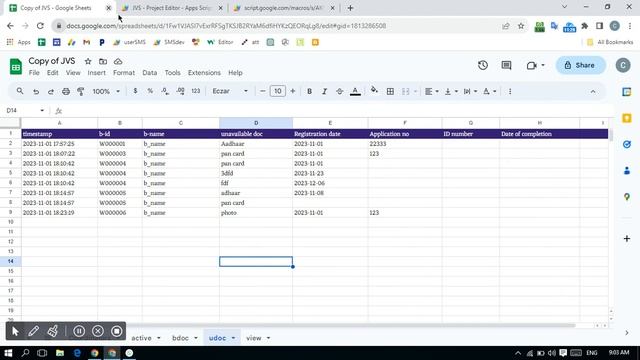Toggle bold formatting

tap(309, 91)
